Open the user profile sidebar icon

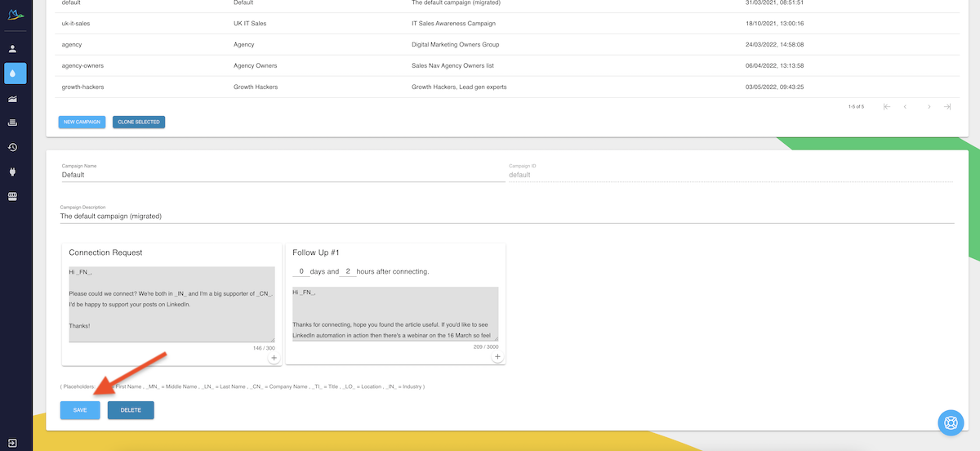click(x=13, y=49)
